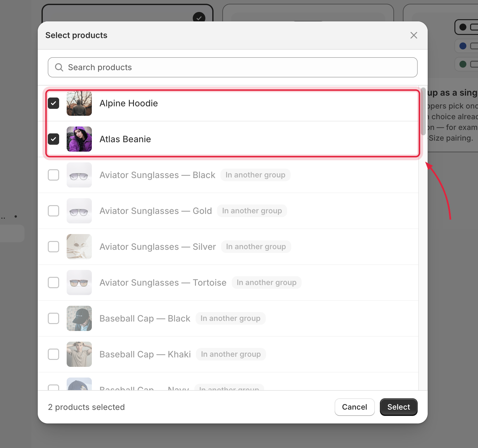The height and width of the screenshot is (448, 478).
Task: Click 'In another group' badge for Baseball Cap Black
Action: point(231,318)
